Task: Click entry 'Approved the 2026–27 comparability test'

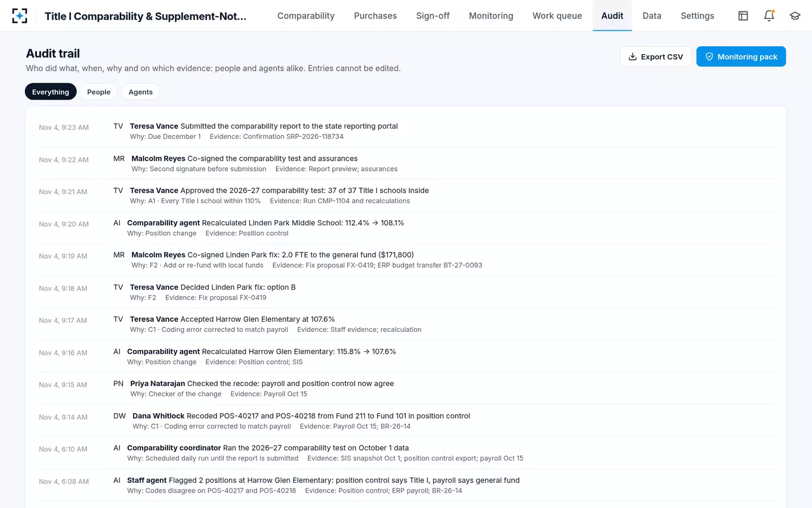Action: click(x=407, y=196)
